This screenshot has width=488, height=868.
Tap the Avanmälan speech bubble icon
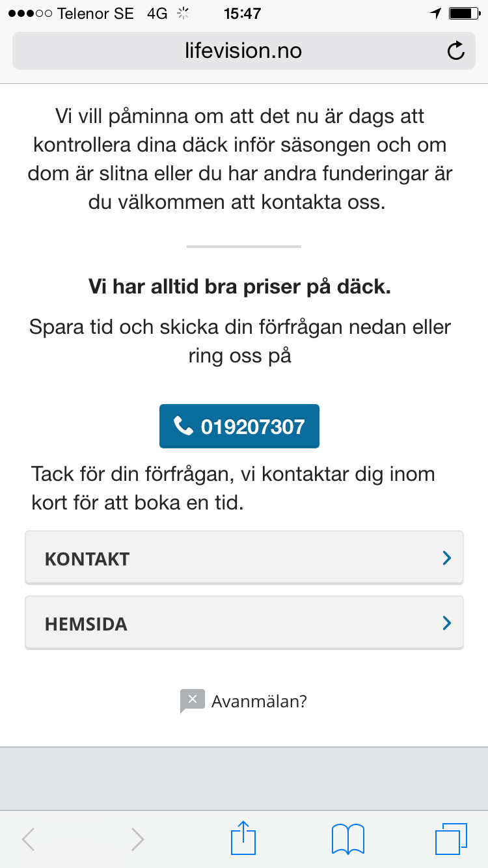[x=192, y=701]
